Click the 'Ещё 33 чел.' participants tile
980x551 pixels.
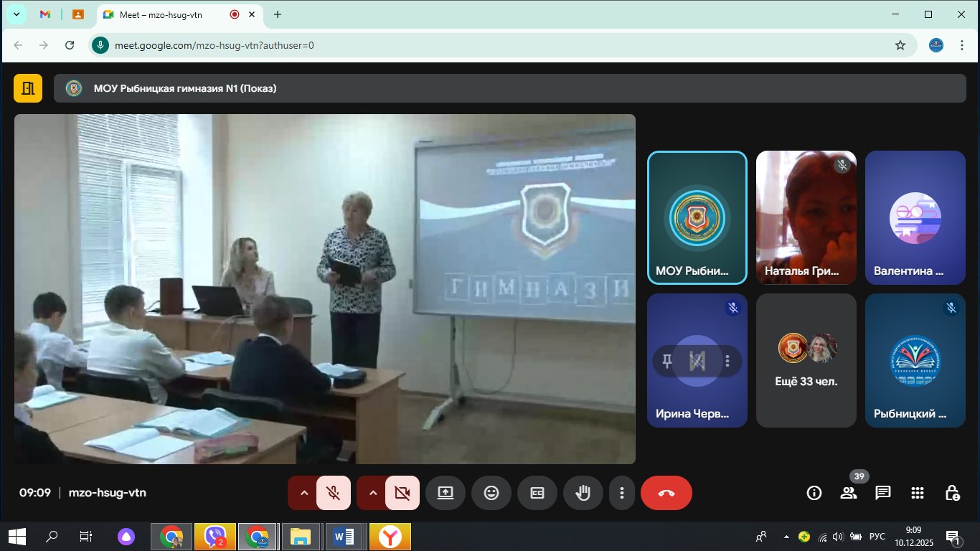coord(806,360)
